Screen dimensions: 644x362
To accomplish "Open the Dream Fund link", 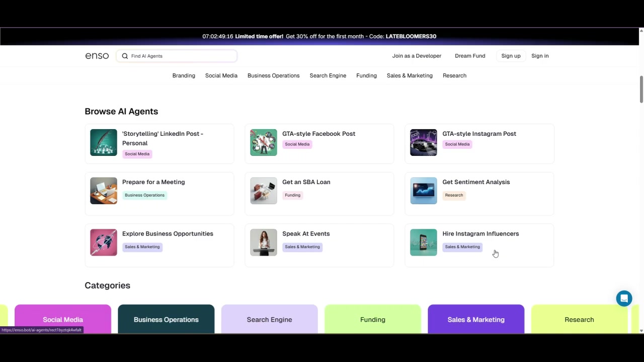I will click(x=470, y=56).
